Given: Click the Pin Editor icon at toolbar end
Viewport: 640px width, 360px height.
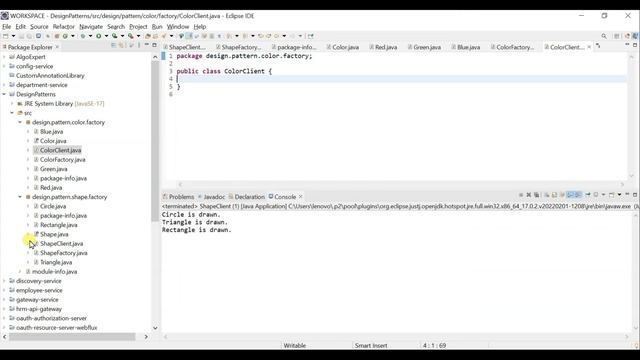Looking at the screenshot, I should tap(311, 36).
